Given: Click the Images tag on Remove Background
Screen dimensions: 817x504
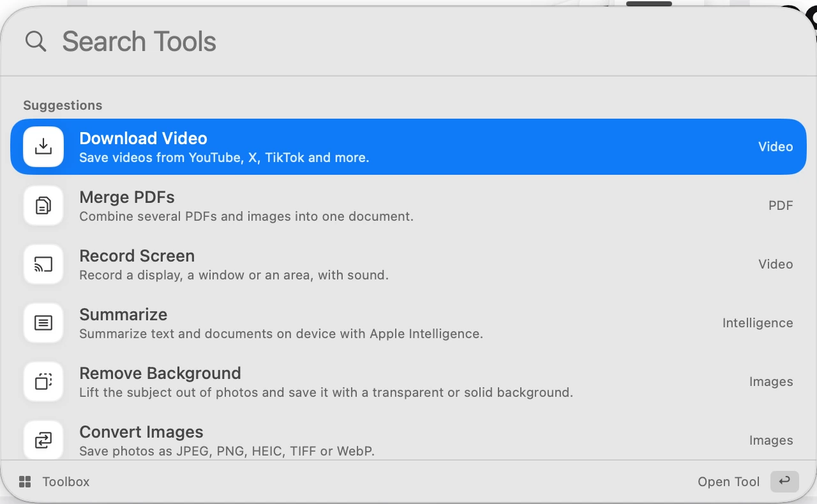Looking at the screenshot, I should (771, 382).
